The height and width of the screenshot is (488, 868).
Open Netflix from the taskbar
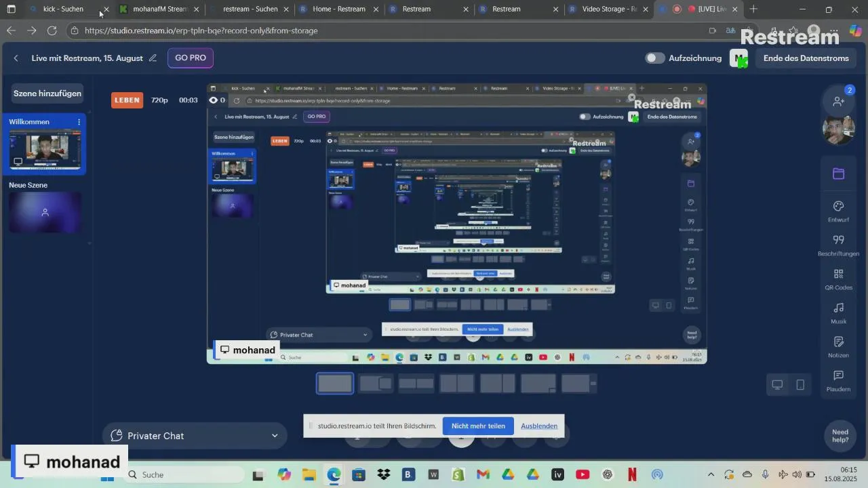click(x=632, y=474)
